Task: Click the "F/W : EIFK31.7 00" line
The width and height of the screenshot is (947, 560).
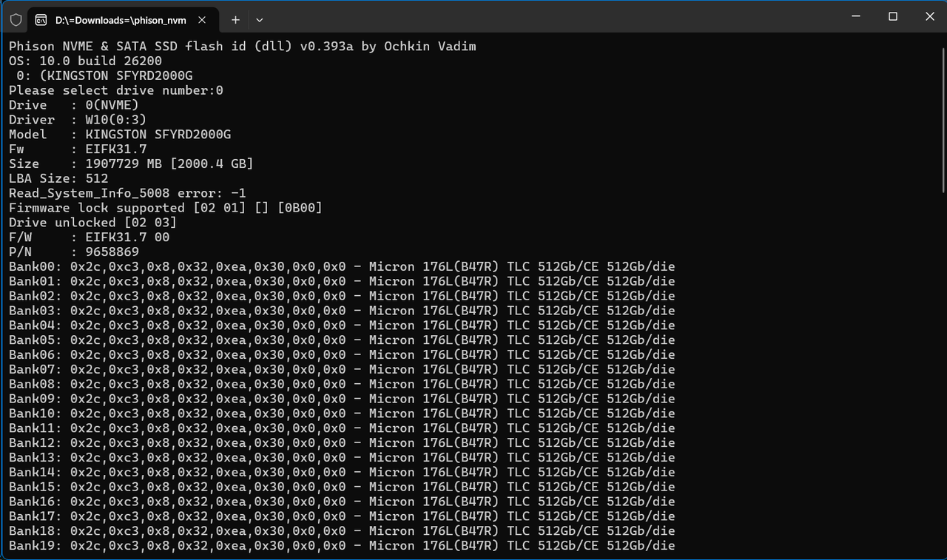Action: [x=89, y=237]
